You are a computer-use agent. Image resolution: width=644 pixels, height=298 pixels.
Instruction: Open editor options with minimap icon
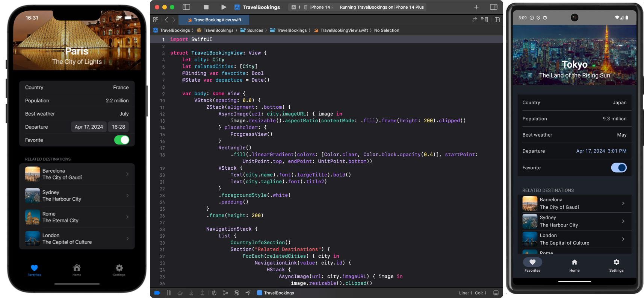484,20
